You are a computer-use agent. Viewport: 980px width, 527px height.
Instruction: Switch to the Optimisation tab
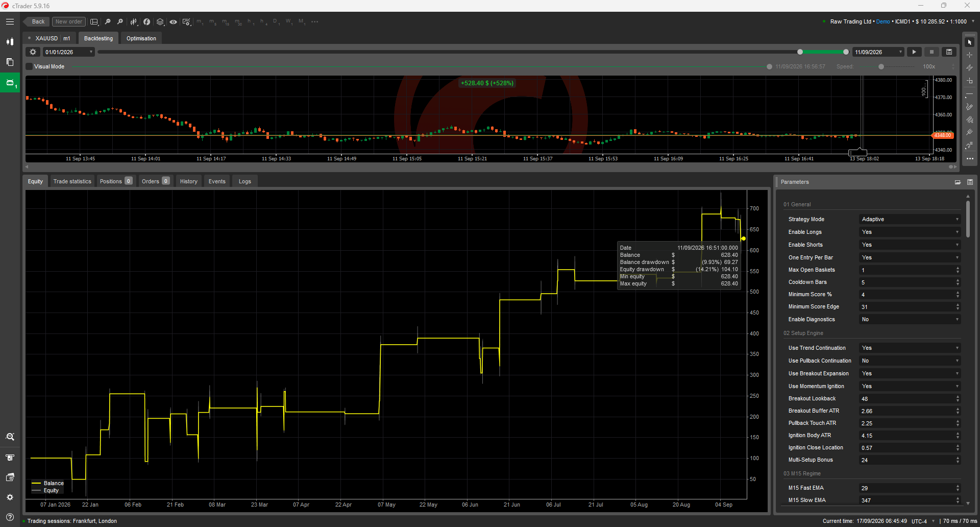(141, 38)
